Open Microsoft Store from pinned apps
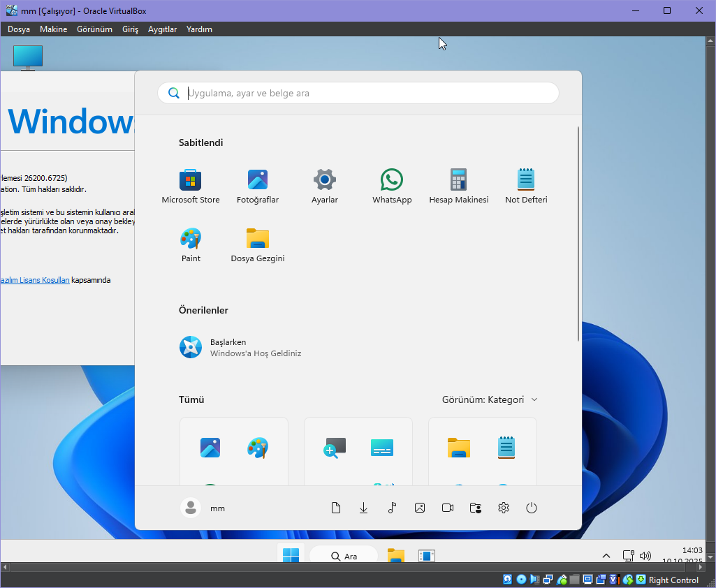This screenshot has width=716, height=588. 191,186
